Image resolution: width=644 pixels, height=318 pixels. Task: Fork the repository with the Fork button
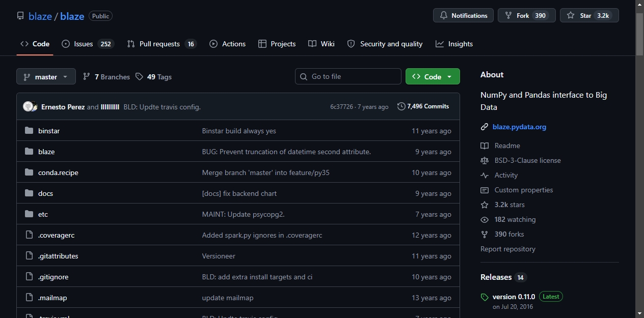pos(526,15)
